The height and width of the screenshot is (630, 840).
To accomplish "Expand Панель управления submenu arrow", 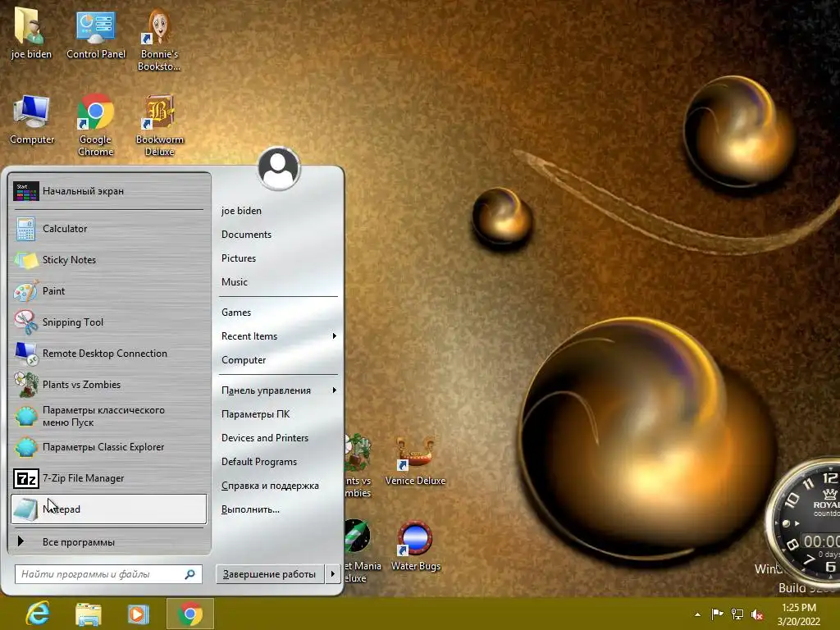I will [335, 390].
